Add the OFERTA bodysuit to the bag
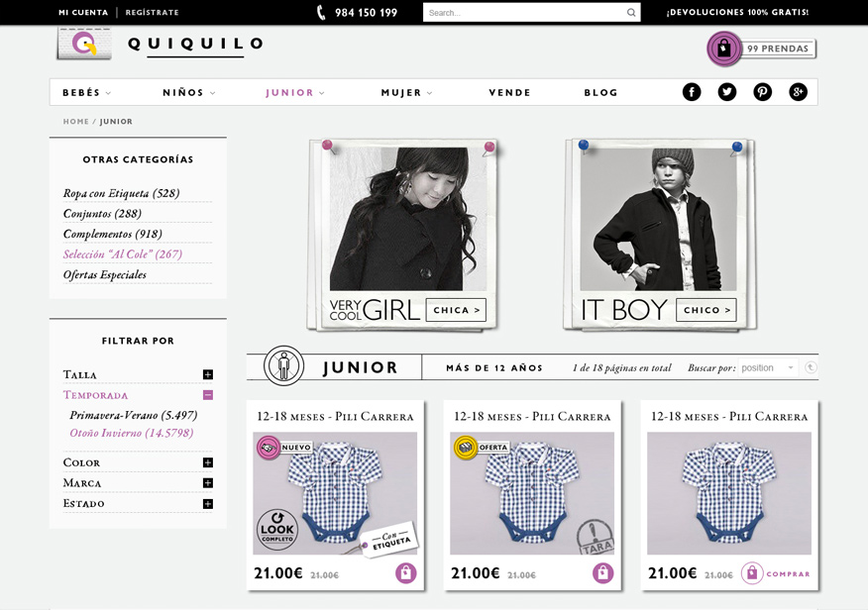The image size is (868, 610). [x=602, y=573]
